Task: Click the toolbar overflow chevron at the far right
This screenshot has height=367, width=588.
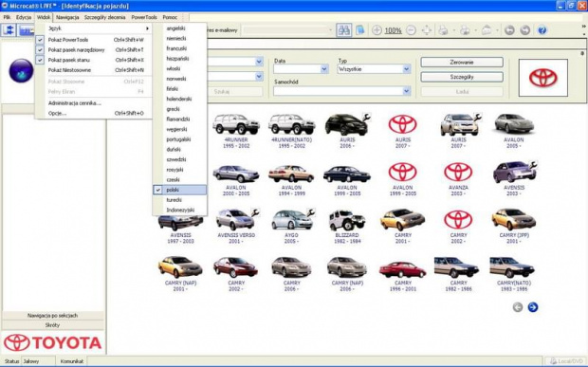Action: click(584, 27)
